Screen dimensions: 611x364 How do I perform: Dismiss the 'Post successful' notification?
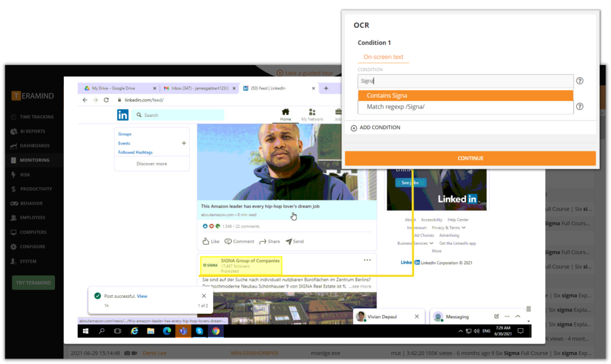pos(203,296)
